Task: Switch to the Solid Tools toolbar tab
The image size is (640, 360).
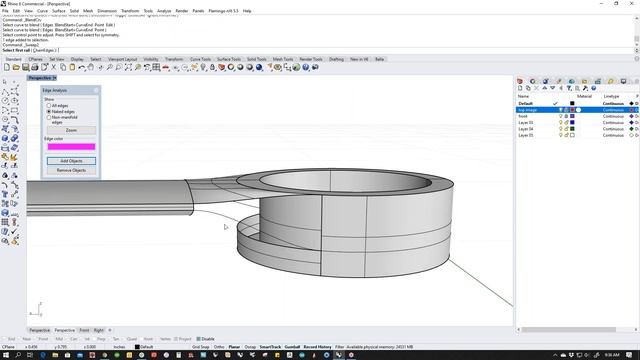Action: 257,59
